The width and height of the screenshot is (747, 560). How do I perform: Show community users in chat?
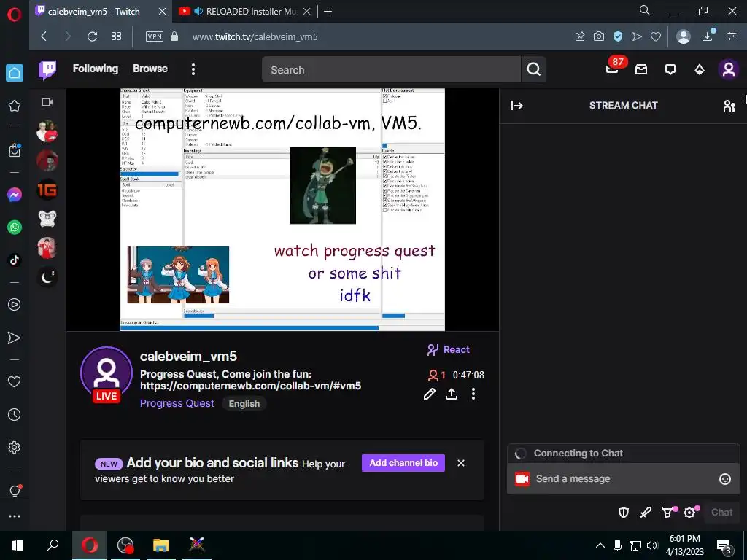tap(729, 106)
